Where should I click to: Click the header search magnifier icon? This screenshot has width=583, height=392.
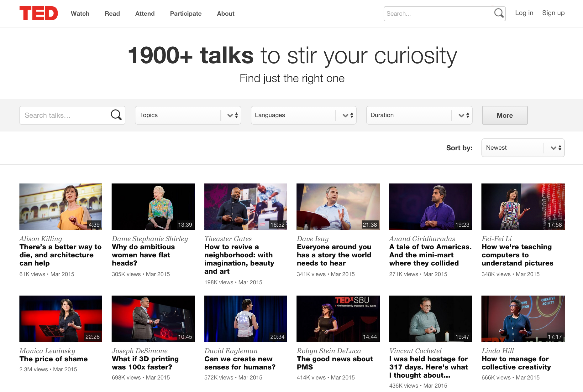[499, 13]
